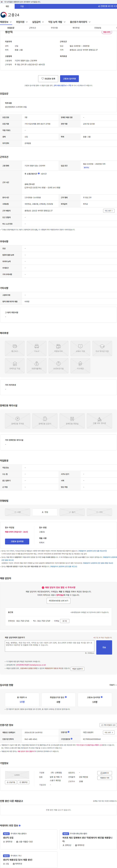The height and width of the screenshot is (868, 117).
Task: Toggle 열람제한 button under company logo
Action: [x=24, y=782]
